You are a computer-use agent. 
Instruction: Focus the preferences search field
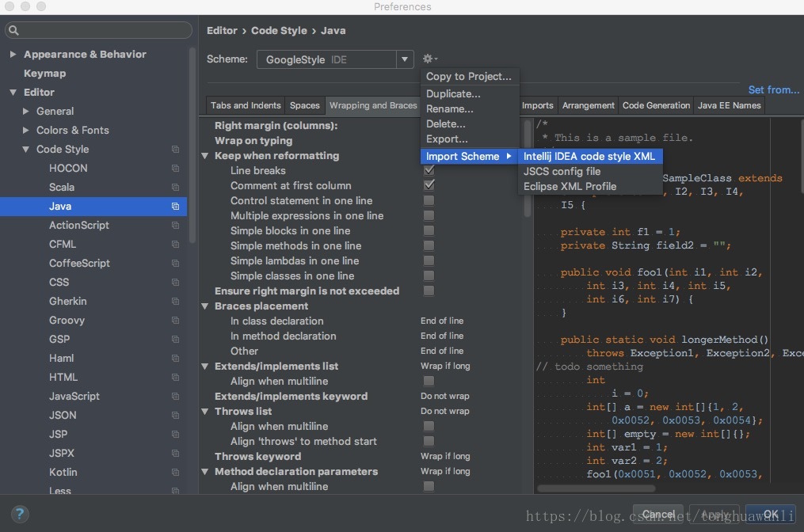(x=98, y=30)
